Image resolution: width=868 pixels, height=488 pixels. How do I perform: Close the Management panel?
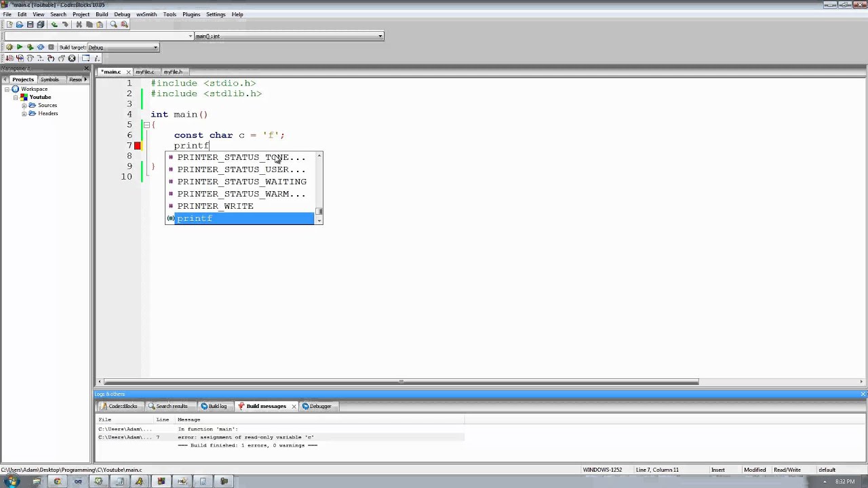(87, 68)
